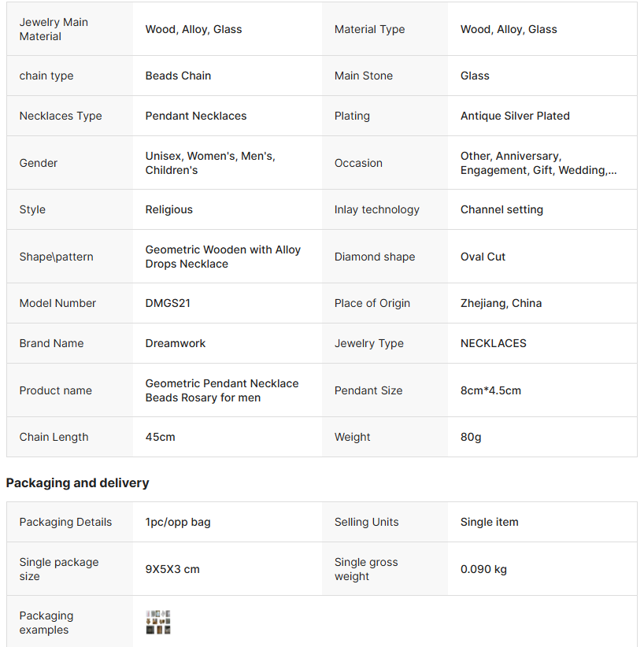The image size is (644, 647).
Task: Click the Packaging Details value 1pc/opp bag
Action: (178, 522)
